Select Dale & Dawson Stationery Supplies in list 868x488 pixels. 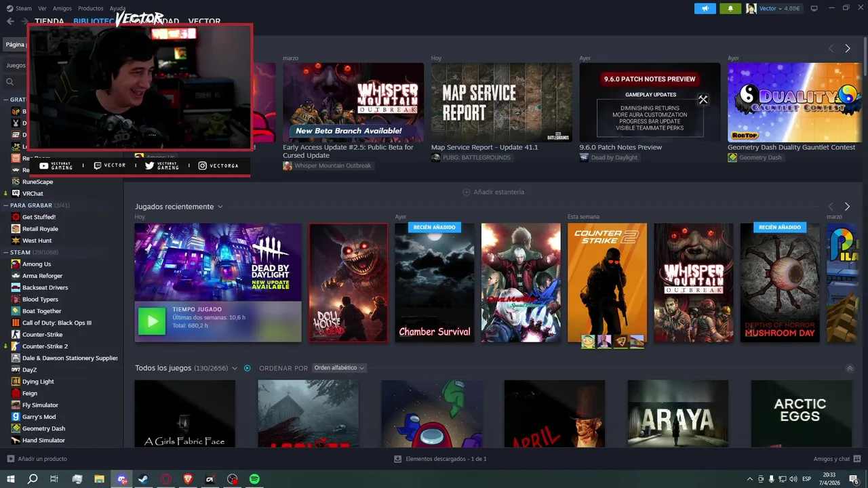[x=70, y=358]
